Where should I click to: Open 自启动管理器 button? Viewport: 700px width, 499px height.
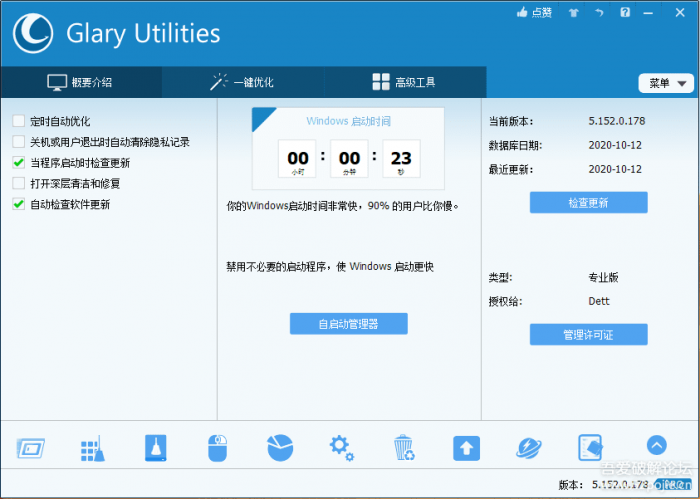(348, 324)
